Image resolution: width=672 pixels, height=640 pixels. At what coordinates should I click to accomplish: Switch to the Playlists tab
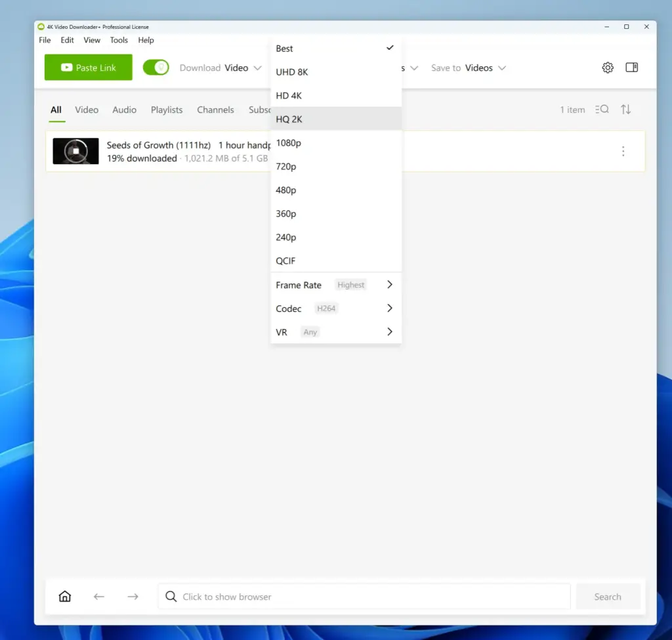(x=167, y=110)
